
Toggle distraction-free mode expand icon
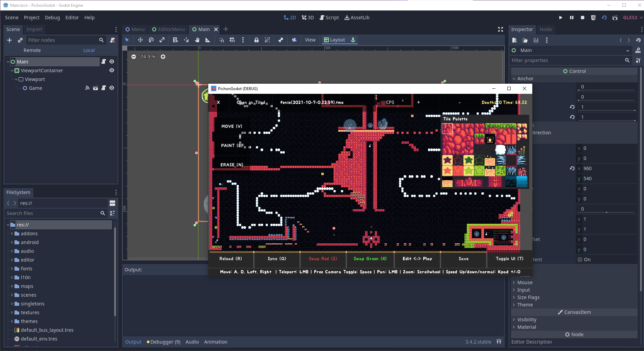501,29
